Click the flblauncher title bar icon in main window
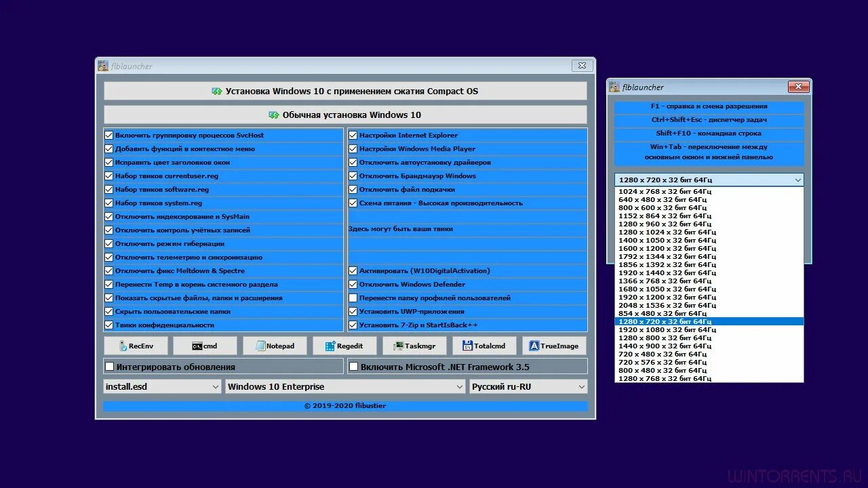Screen dimensions: 868x488 [x=103, y=66]
